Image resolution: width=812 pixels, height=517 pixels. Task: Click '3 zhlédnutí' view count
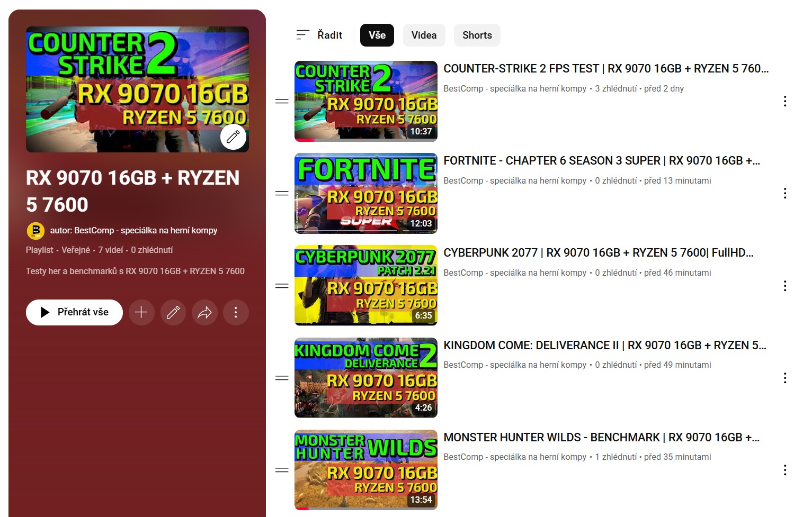click(x=616, y=88)
